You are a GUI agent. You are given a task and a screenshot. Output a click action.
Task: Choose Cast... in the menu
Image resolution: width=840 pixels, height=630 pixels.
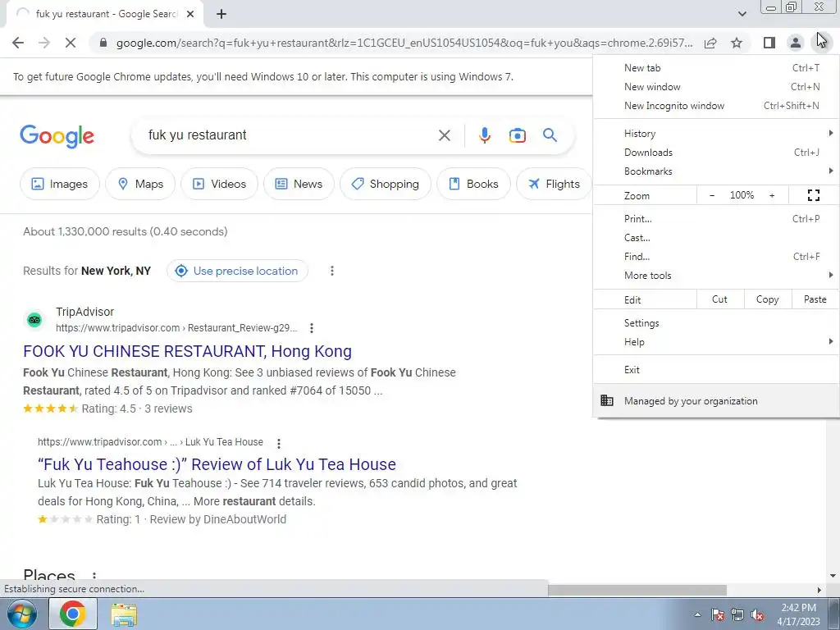[x=716, y=237]
